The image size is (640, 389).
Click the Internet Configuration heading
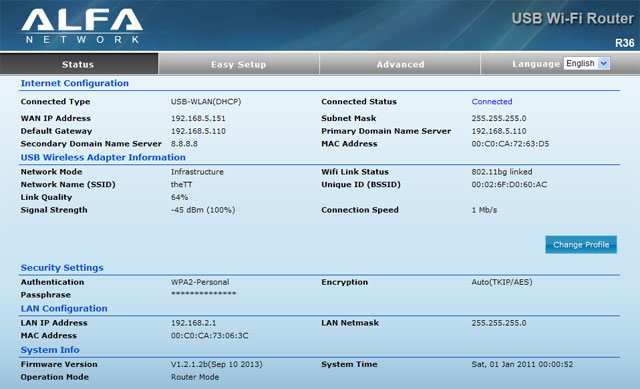[x=75, y=83]
